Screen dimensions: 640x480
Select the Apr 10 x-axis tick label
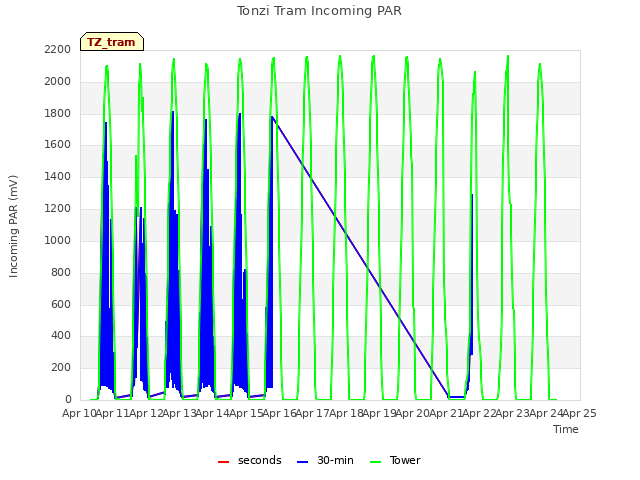79,413
